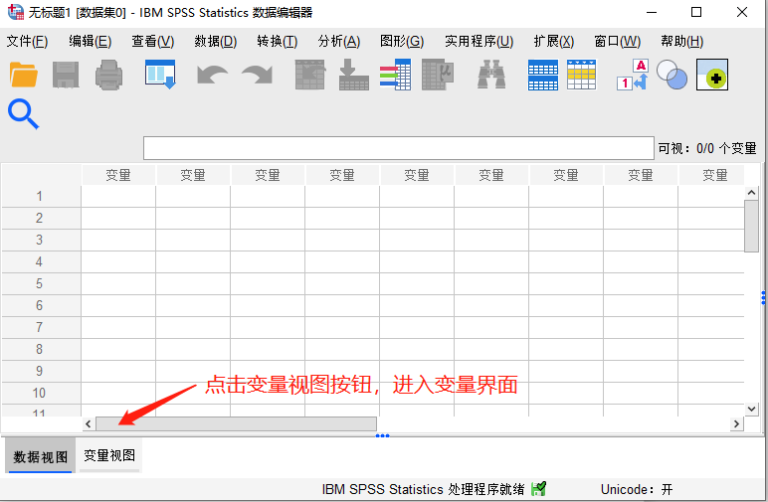768x502 pixels.
Task: Open the 帮助(H) menu
Action: coord(682,42)
